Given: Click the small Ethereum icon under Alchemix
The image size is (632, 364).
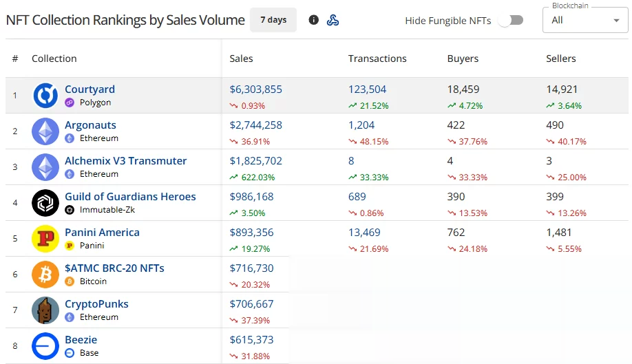Looking at the screenshot, I should coord(70,174).
